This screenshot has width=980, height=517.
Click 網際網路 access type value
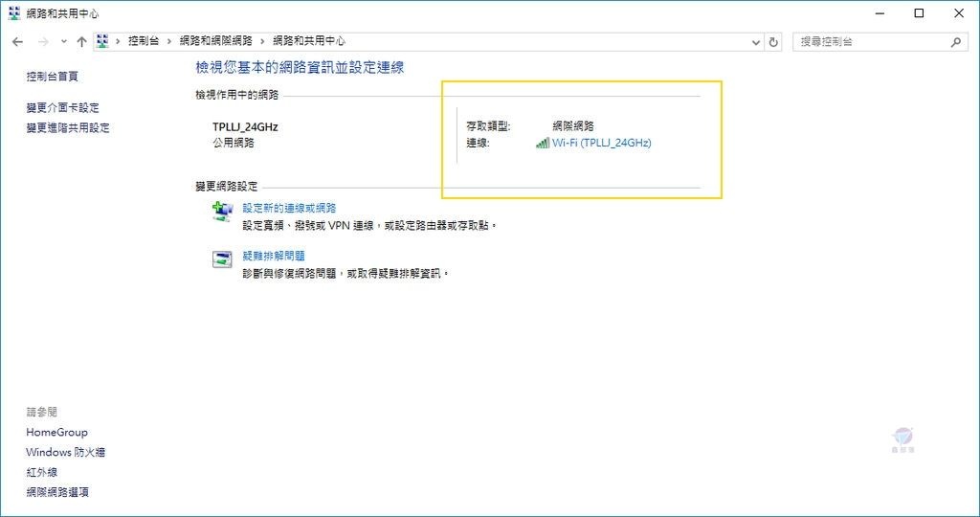[x=573, y=126]
